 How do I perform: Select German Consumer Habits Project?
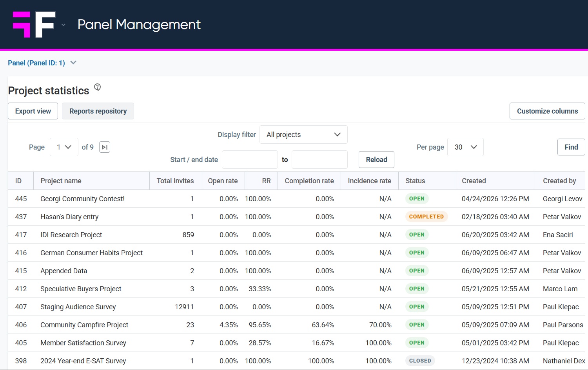91,253
